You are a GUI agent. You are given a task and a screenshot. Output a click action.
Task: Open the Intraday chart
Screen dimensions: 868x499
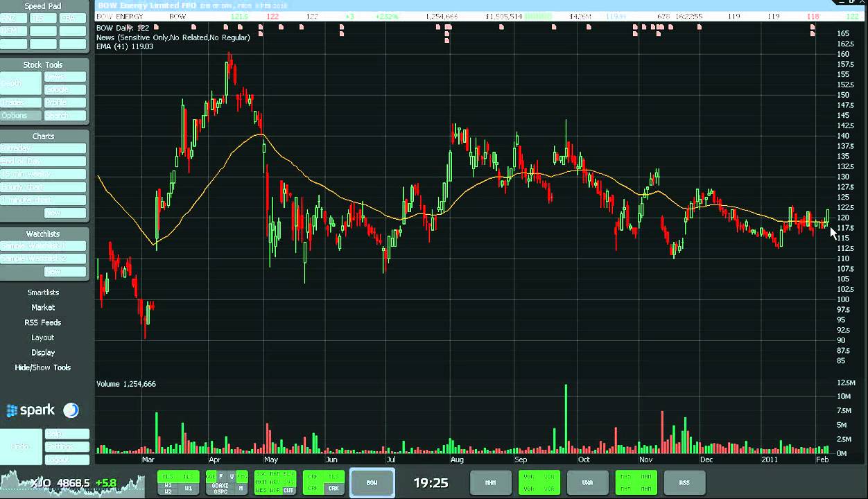pyautogui.click(x=43, y=148)
